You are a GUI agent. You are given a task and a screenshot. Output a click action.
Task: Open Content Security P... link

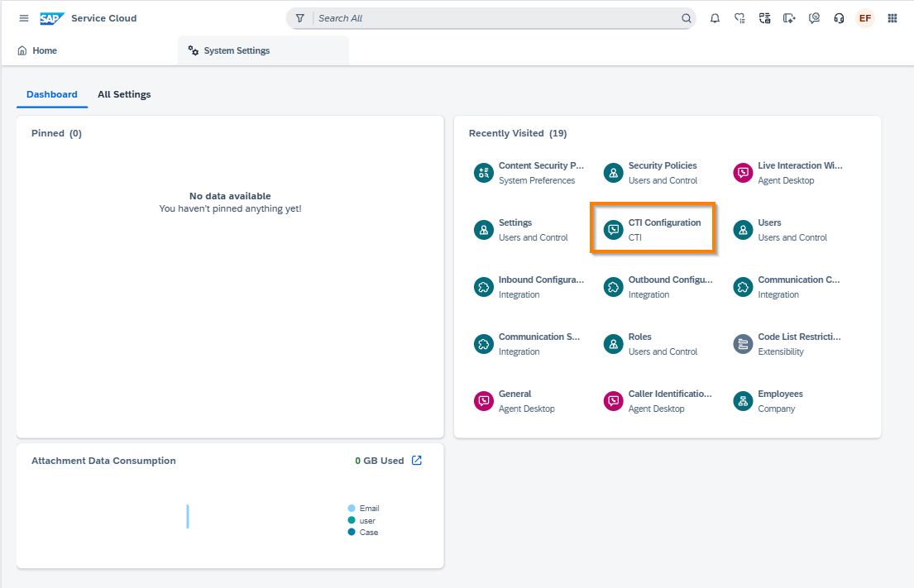(x=541, y=165)
